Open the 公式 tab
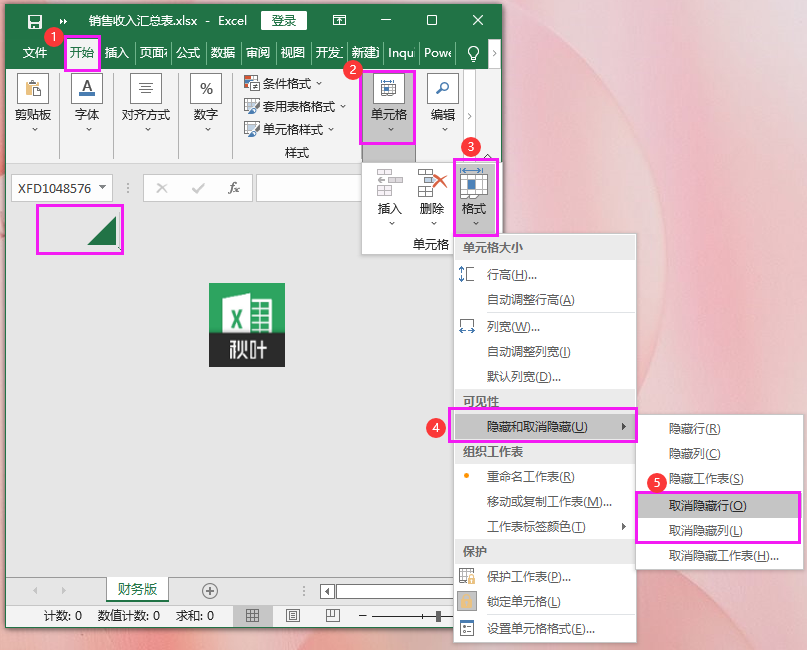Image resolution: width=807 pixels, height=650 pixels. point(187,52)
